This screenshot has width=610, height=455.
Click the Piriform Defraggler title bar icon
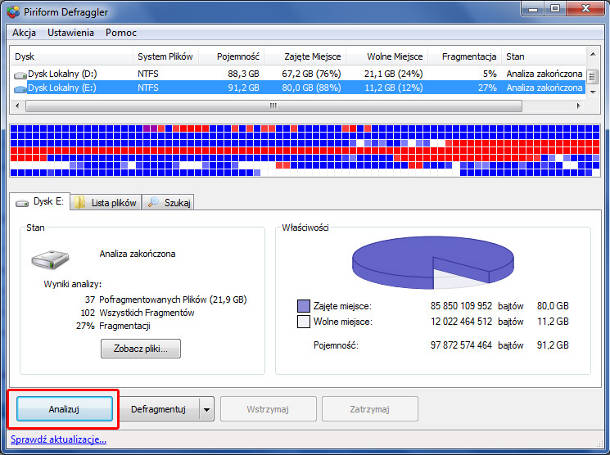(x=13, y=12)
